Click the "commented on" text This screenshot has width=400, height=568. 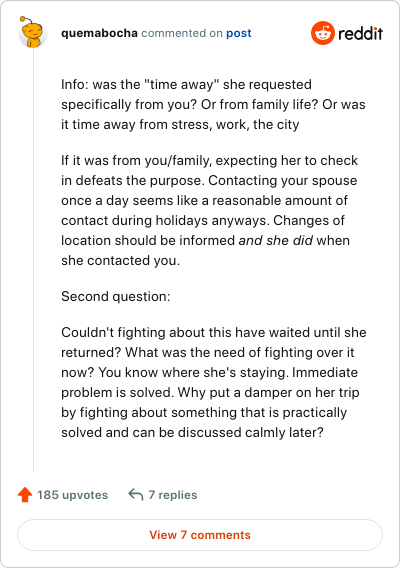pyautogui.click(x=182, y=33)
